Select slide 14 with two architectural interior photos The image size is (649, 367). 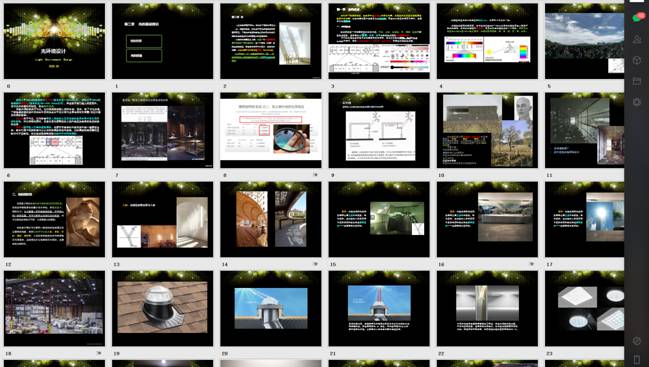click(x=271, y=219)
